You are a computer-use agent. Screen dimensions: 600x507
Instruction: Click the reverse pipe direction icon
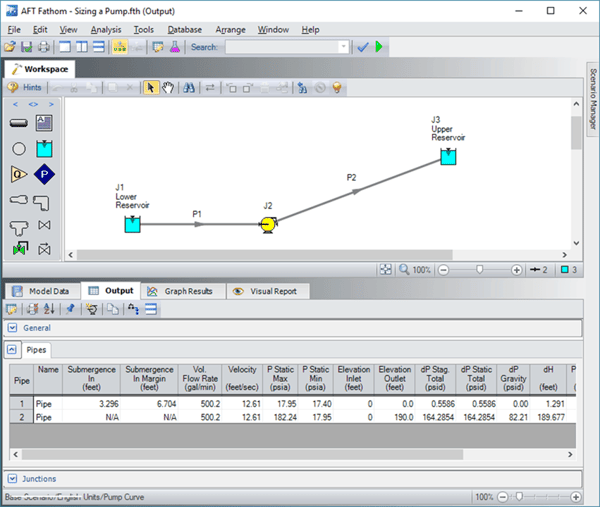(x=210, y=88)
